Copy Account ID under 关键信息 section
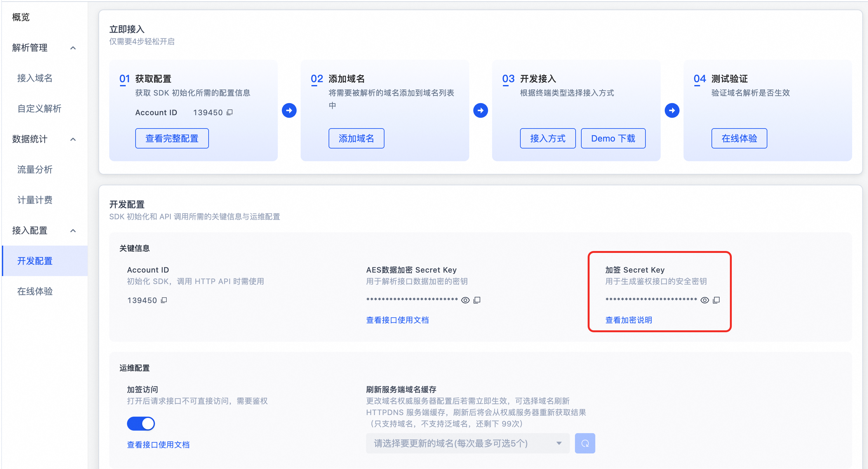Viewport: 868px width, 469px height. pyautogui.click(x=164, y=300)
